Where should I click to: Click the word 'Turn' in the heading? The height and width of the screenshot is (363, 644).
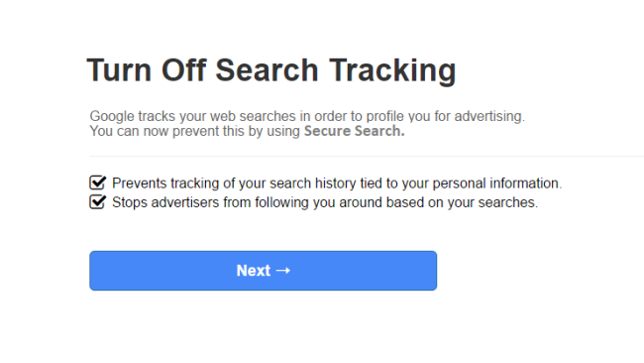pyautogui.click(x=120, y=70)
